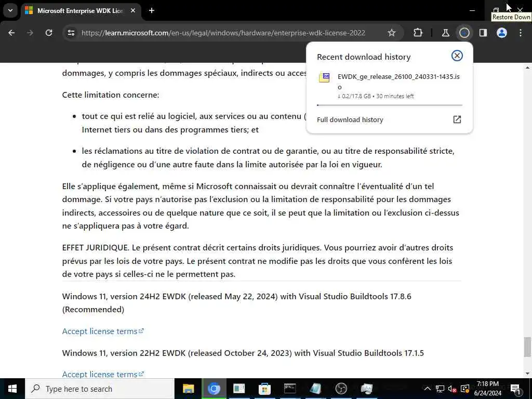Click the 'Cette limitation concerne:' text
This screenshot has width=532, height=399.
(x=111, y=95)
